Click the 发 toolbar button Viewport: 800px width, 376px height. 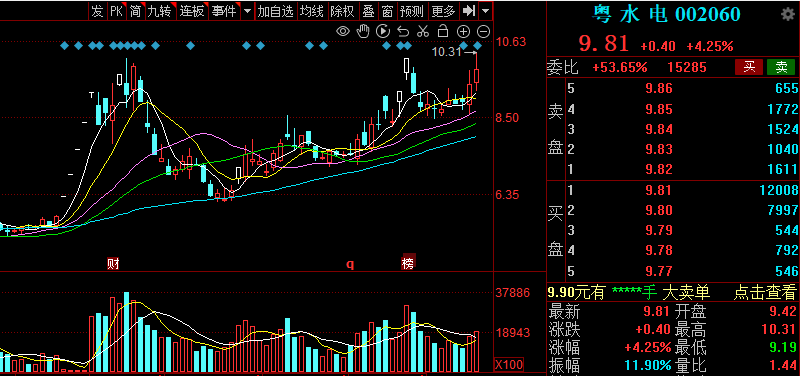(x=97, y=11)
